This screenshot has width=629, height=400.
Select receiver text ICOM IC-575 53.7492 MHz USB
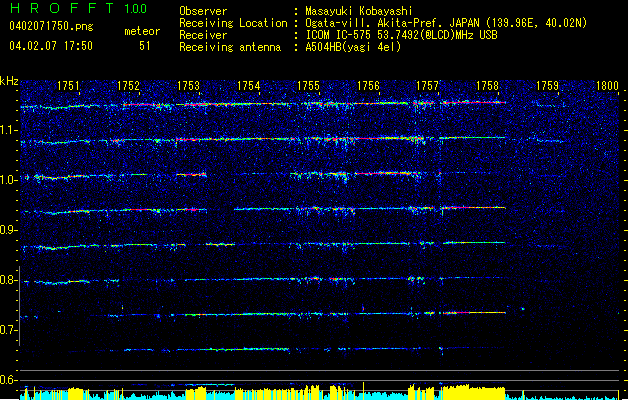401,35
